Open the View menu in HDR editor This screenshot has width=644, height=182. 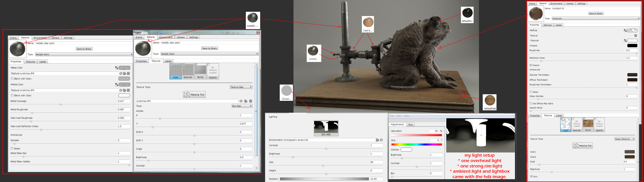pos(407,116)
